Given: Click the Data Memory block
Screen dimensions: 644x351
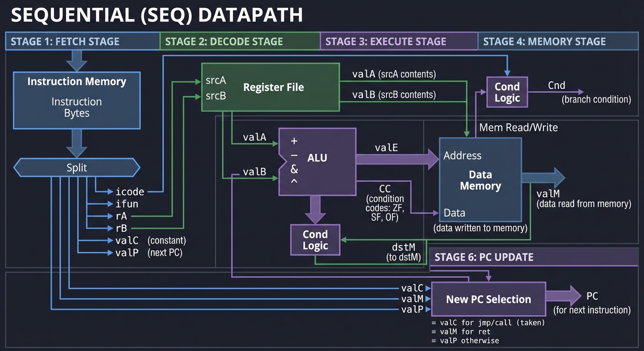Looking at the screenshot, I should click(480, 178).
